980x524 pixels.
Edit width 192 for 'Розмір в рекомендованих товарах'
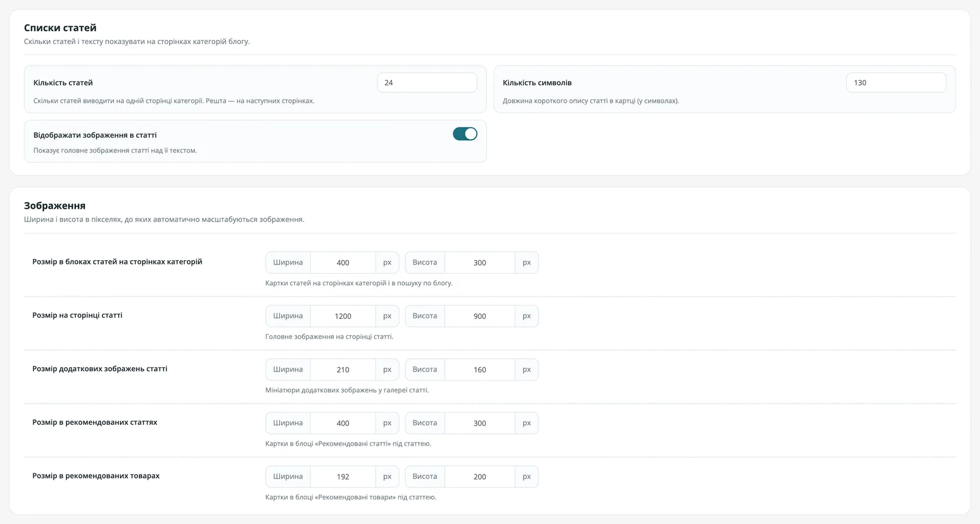[x=343, y=477]
